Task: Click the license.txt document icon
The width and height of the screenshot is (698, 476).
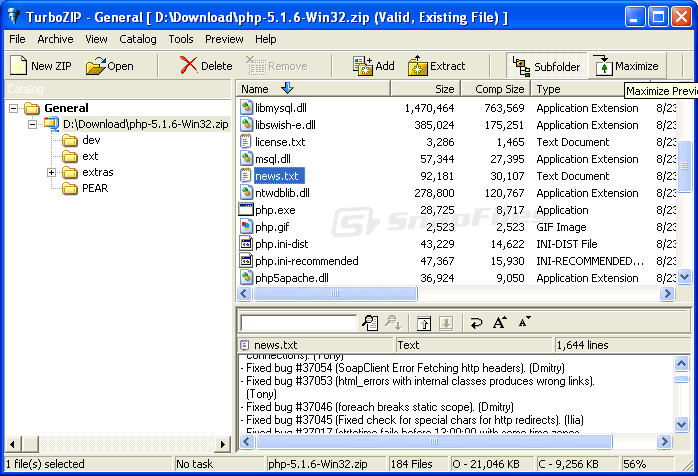Action: 246,142
